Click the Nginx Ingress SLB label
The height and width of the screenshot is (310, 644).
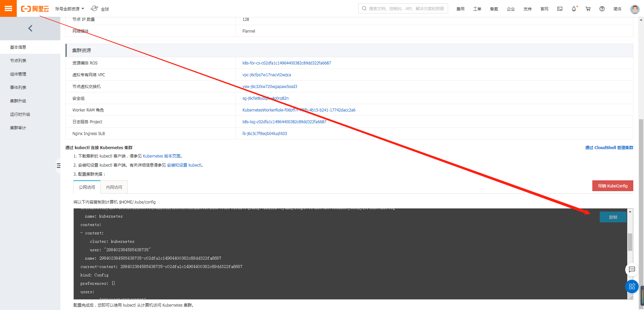[89, 134]
